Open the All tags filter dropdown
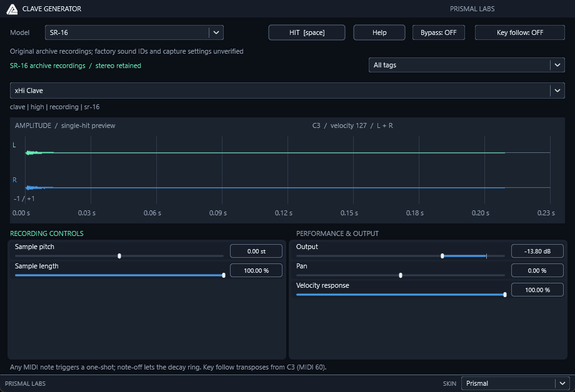The width and height of the screenshot is (575, 392). click(466, 65)
